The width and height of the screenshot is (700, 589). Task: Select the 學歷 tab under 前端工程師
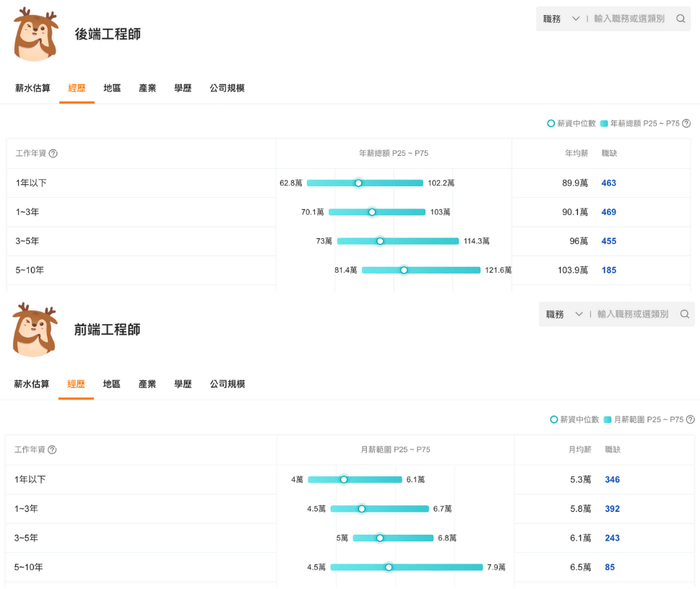point(182,383)
